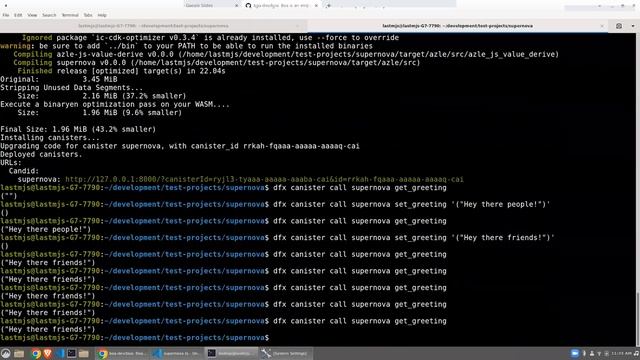
Task: Open the Tabs menu
Action: (88, 15)
